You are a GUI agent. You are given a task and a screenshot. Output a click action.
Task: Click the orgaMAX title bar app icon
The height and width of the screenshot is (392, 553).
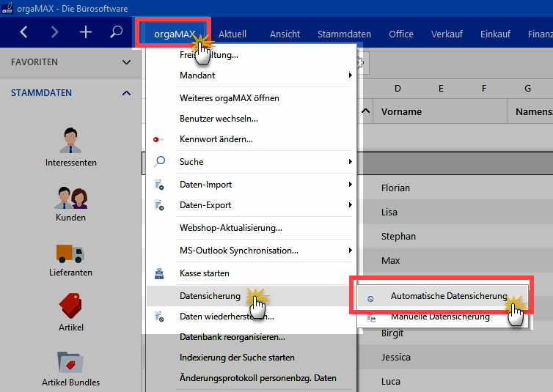7,8
